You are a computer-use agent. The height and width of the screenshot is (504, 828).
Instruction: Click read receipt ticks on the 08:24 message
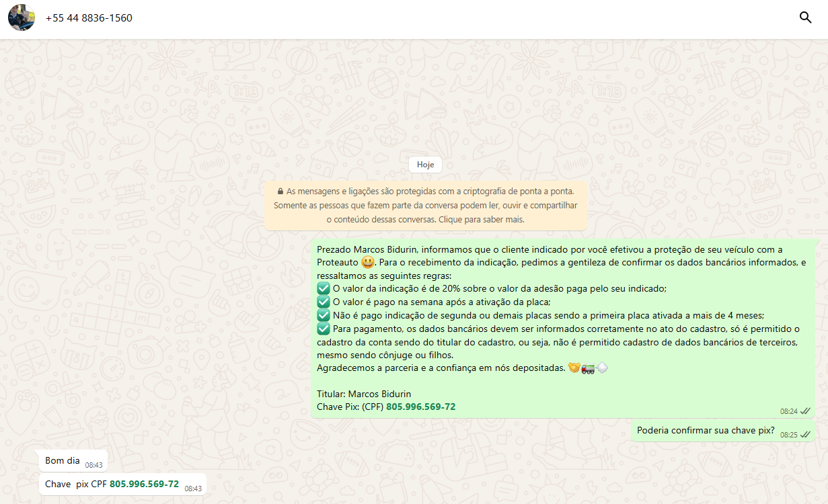point(805,411)
